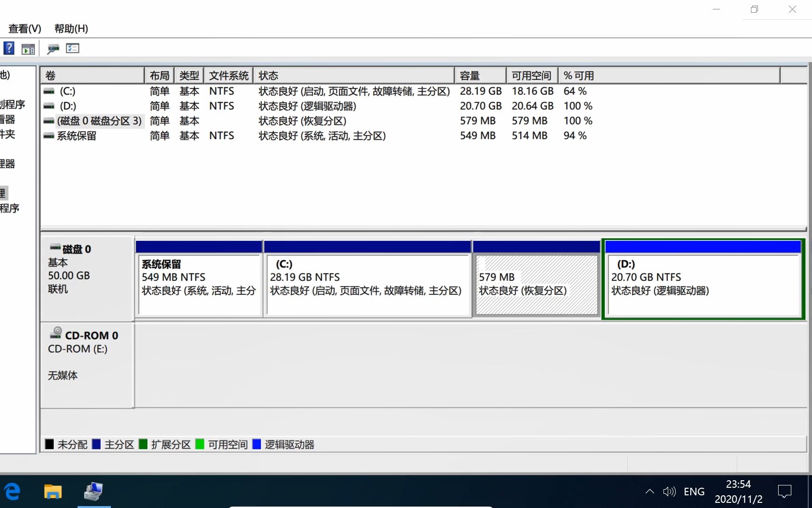Open the volume speaker tray icon

point(669,492)
